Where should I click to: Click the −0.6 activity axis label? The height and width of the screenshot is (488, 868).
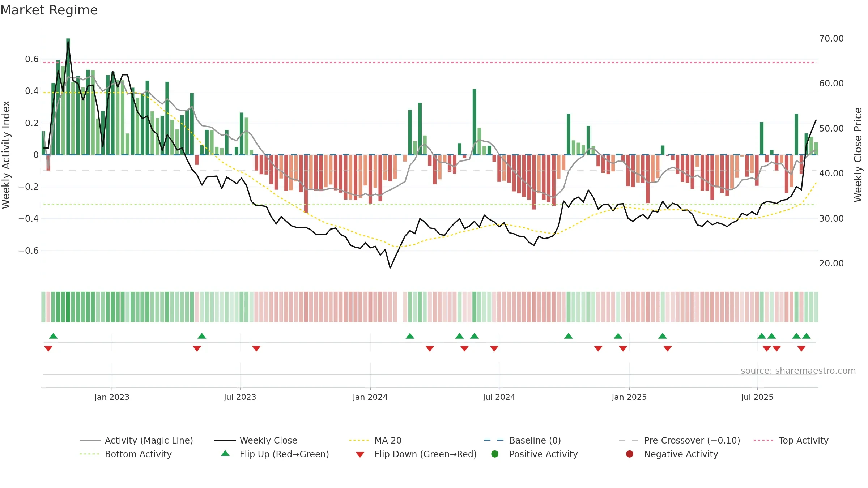29,251
